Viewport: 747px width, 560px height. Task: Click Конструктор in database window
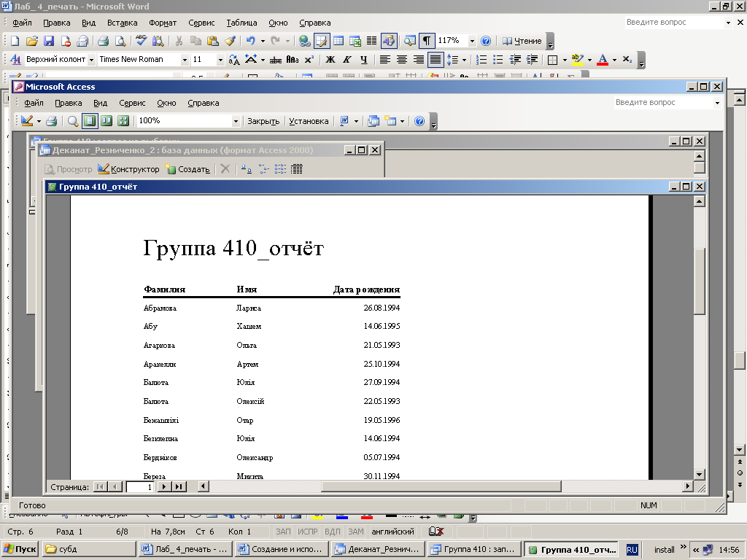click(128, 169)
